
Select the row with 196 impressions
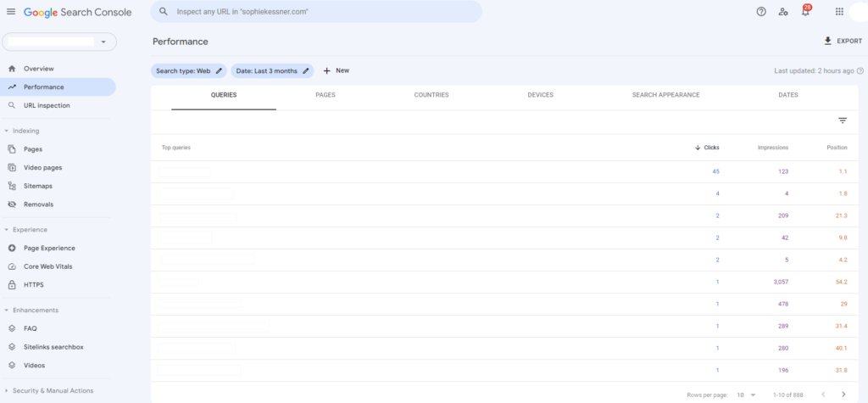tap(504, 370)
